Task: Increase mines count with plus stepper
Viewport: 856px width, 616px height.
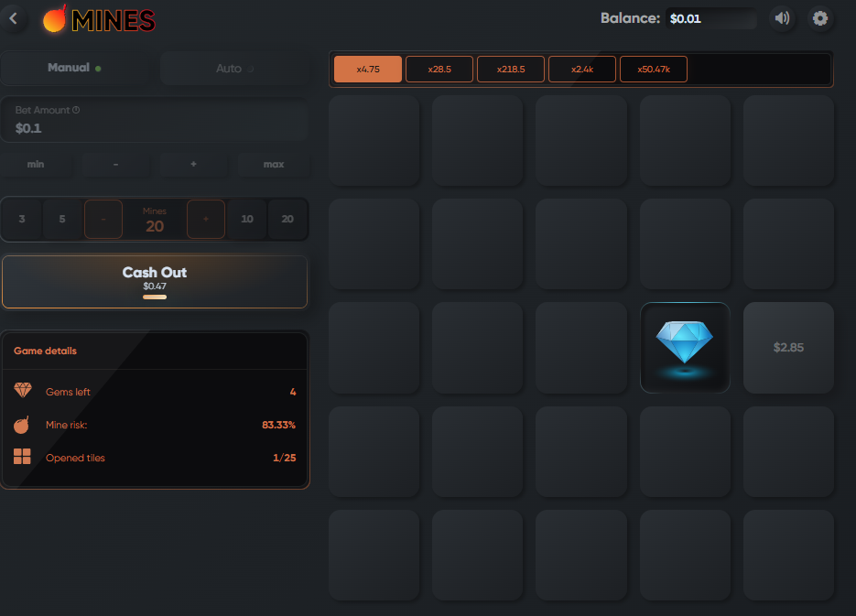Action: (x=206, y=219)
